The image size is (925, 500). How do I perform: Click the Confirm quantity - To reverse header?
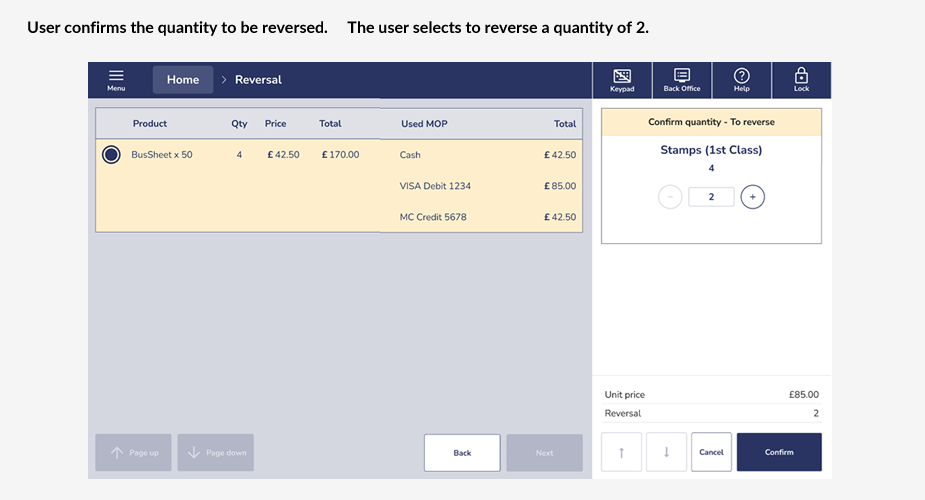pos(711,122)
